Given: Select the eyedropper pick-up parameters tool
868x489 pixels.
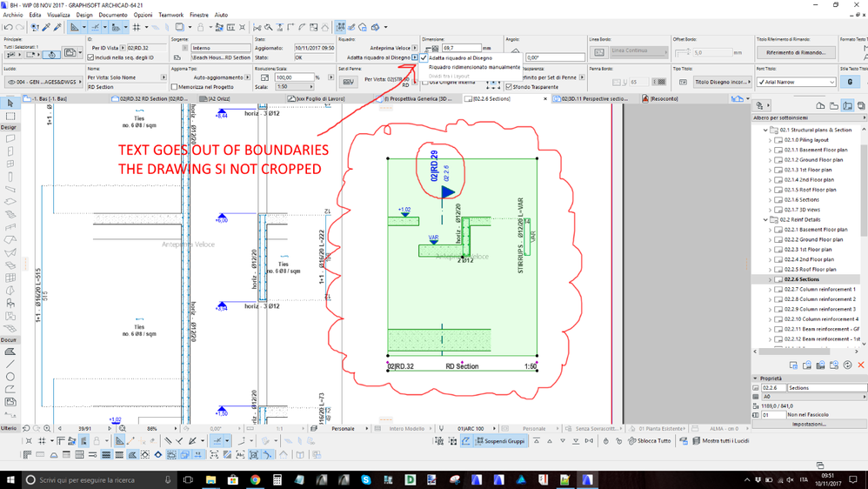Looking at the screenshot, I should pyautogui.click(x=46, y=27).
